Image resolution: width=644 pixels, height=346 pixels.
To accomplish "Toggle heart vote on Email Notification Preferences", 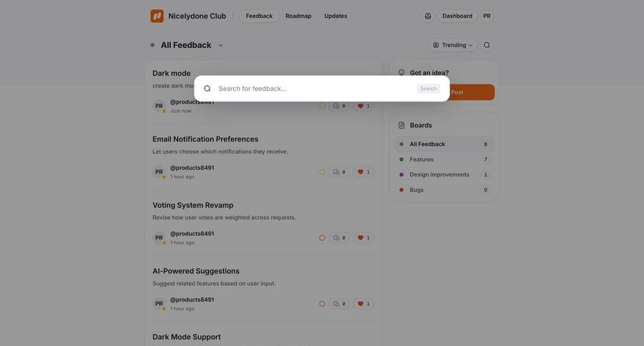I will pyautogui.click(x=364, y=172).
